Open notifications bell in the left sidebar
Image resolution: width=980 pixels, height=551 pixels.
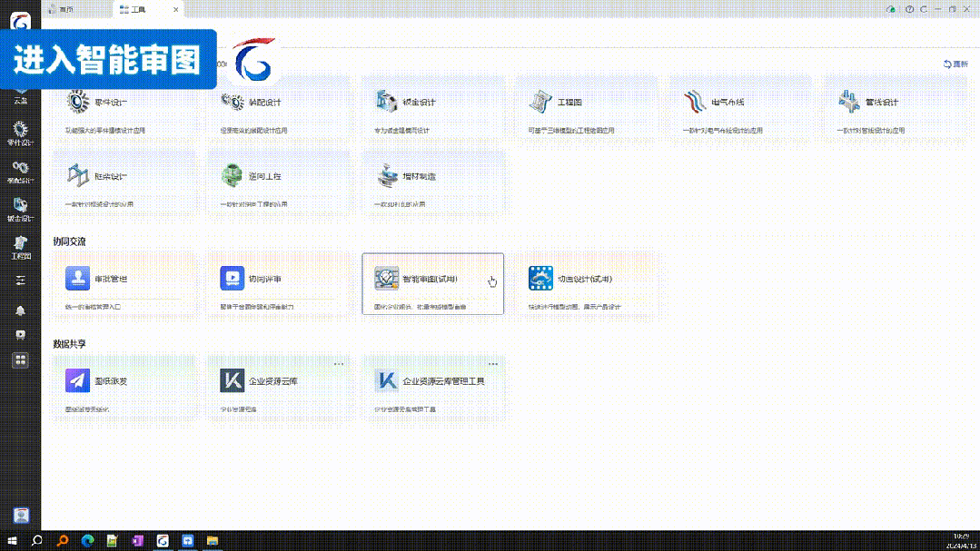[20, 310]
